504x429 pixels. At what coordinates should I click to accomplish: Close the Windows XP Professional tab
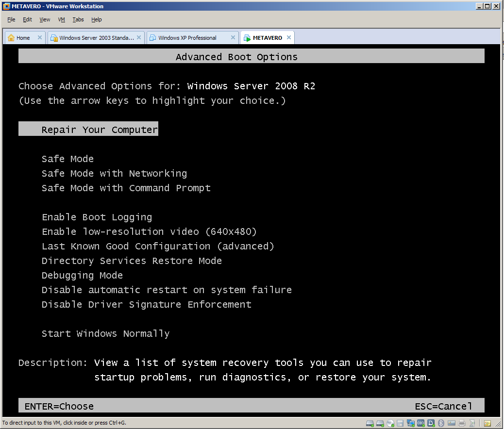(x=233, y=37)
